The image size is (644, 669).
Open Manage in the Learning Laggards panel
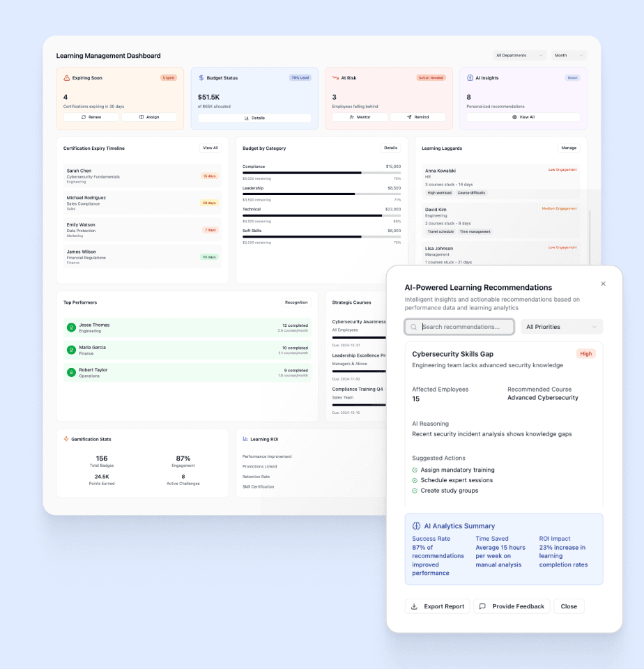(569, 148)
